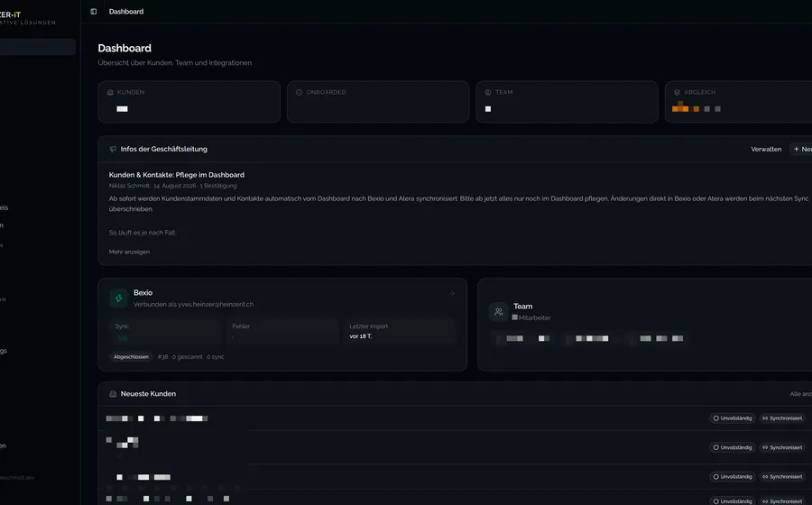Click the Sync tile in the Bexio card
The width and height of the screenshot is (812, 505).
pos(166,332)
